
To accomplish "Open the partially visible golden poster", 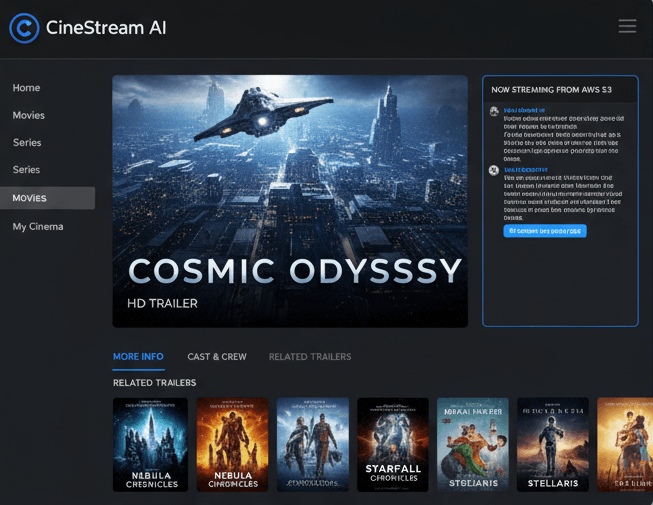I will coord(625,445).
